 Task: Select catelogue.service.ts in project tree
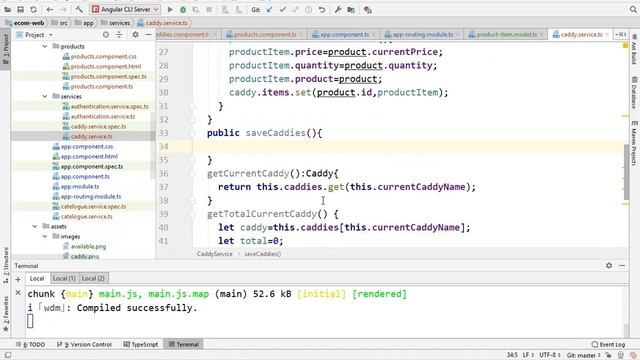pyautogui.click(x=87, y=216)
